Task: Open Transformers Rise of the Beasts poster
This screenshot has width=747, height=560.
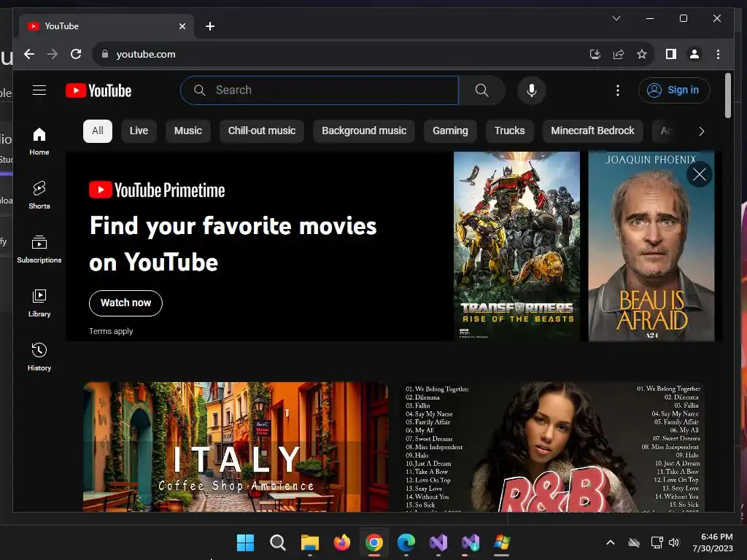Action: [517, 246]
